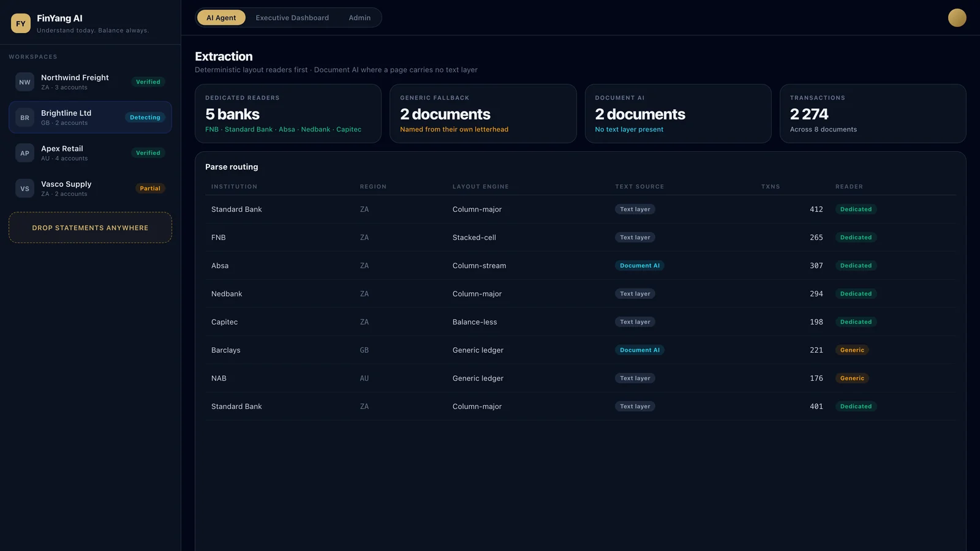This screenshot has height=551, width=980.
Task: Click the Institution column header
Action: 234,187
